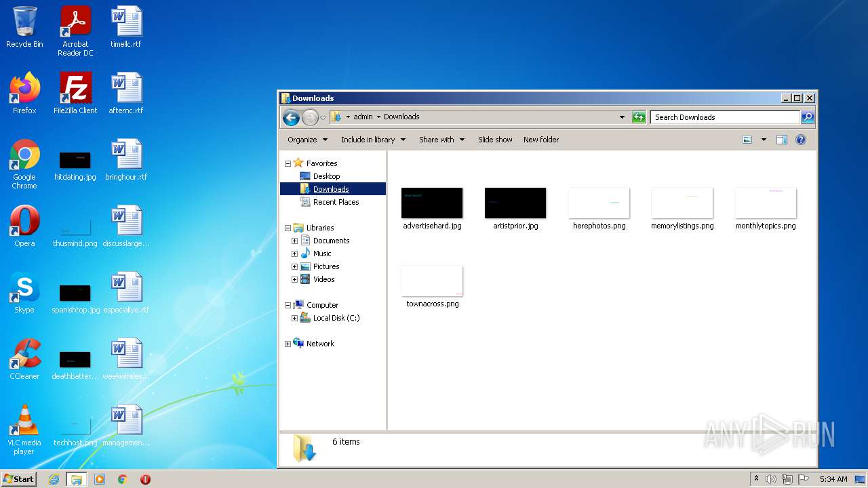
Task: Open the Start menu
Action: (x=18, y=479)
